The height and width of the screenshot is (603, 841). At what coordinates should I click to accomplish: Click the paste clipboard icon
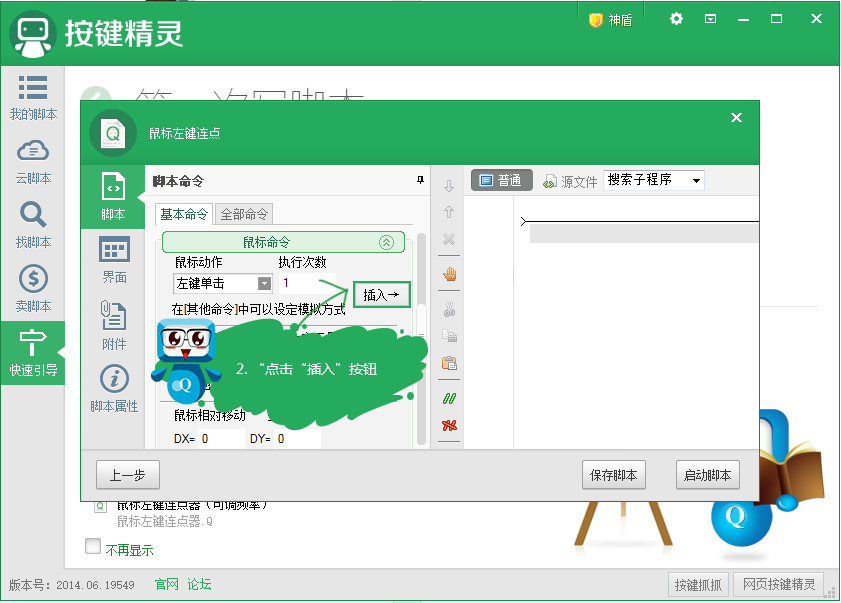point(449,363)
